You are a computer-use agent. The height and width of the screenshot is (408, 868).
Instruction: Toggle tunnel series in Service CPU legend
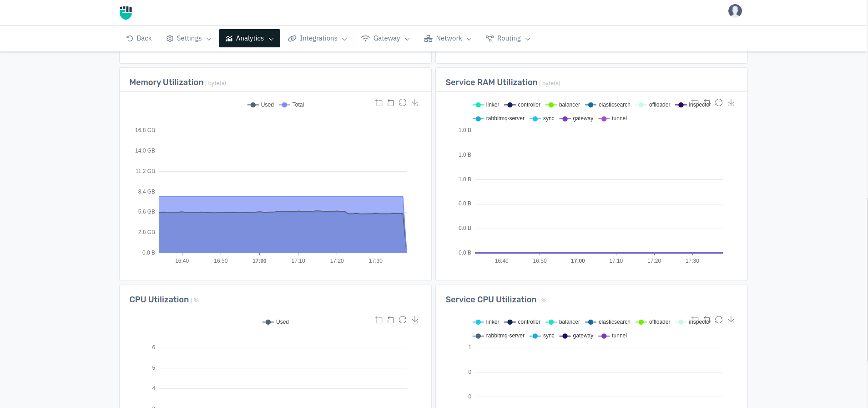[x=612, y=336]
